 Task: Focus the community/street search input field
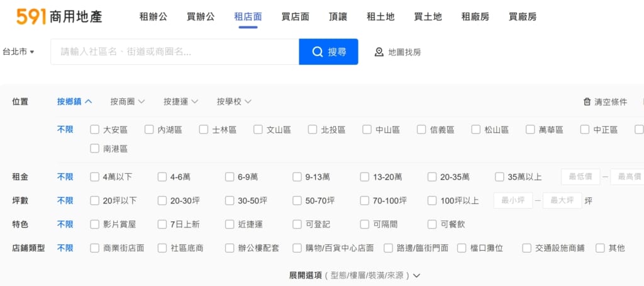pos(175,52)
